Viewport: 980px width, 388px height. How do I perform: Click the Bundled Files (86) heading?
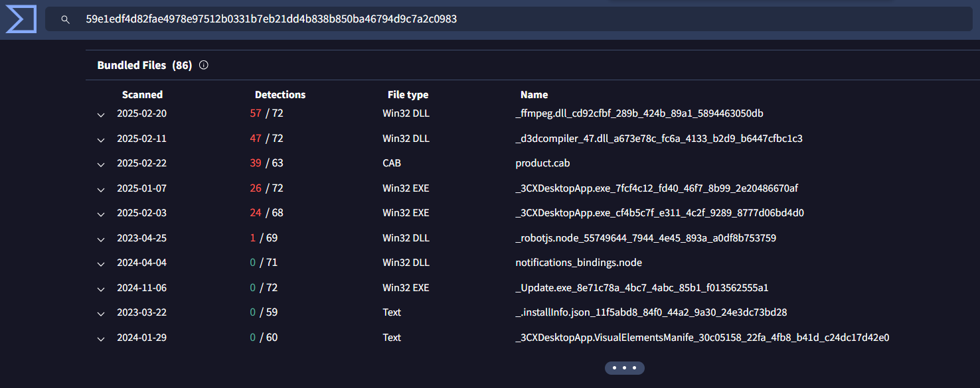tap(145, 65)
